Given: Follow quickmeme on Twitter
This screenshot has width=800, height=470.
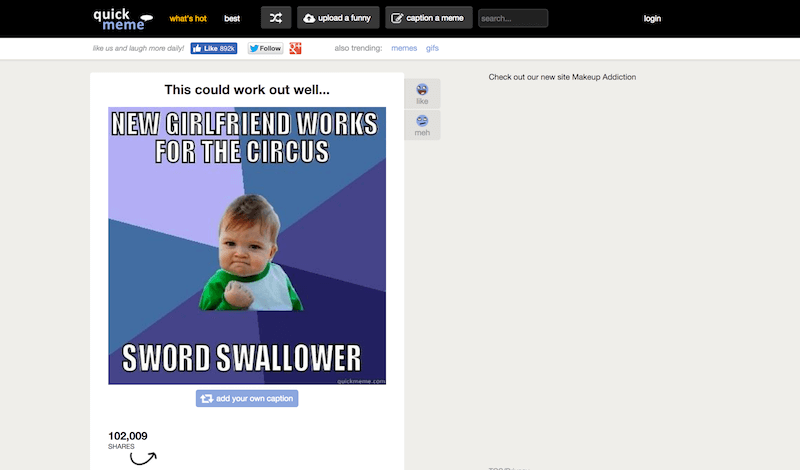Looking at the screenshot, I should [x=265, y=48].
